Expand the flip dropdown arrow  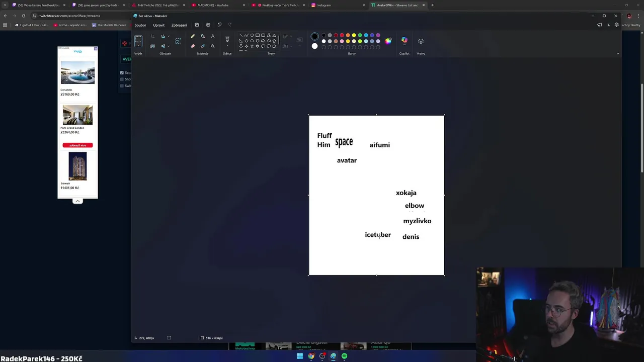click(x=169, y=46)
